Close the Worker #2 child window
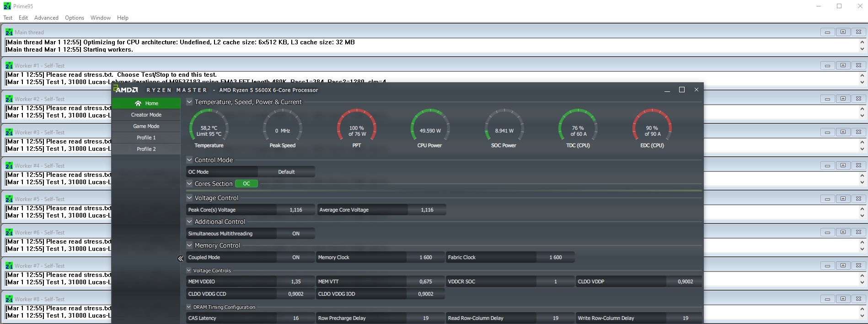This screenshot has width=868, height=324. (x=858, y=99)
